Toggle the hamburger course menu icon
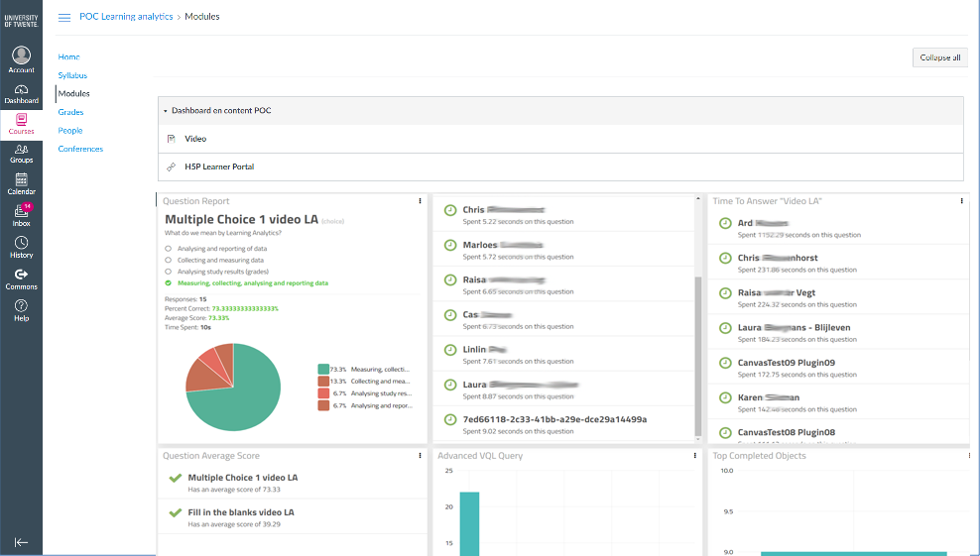 (64, 18)
